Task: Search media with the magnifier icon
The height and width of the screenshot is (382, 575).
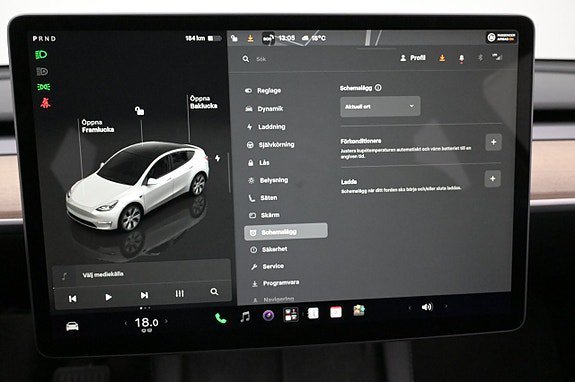Action: [x=215, y=292]
